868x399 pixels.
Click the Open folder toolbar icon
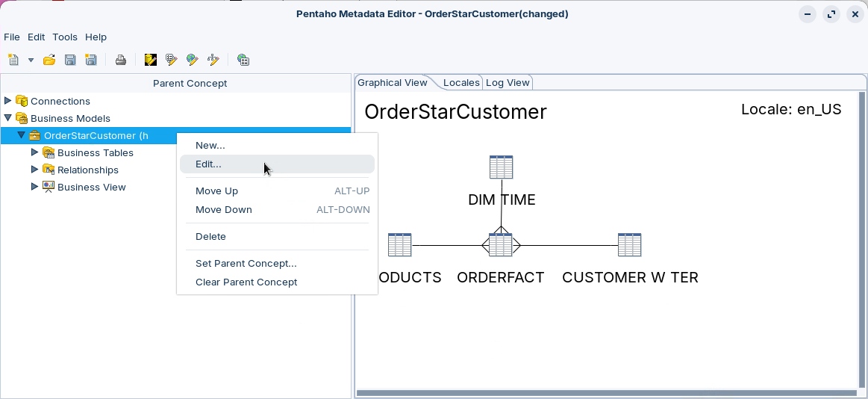49,60
